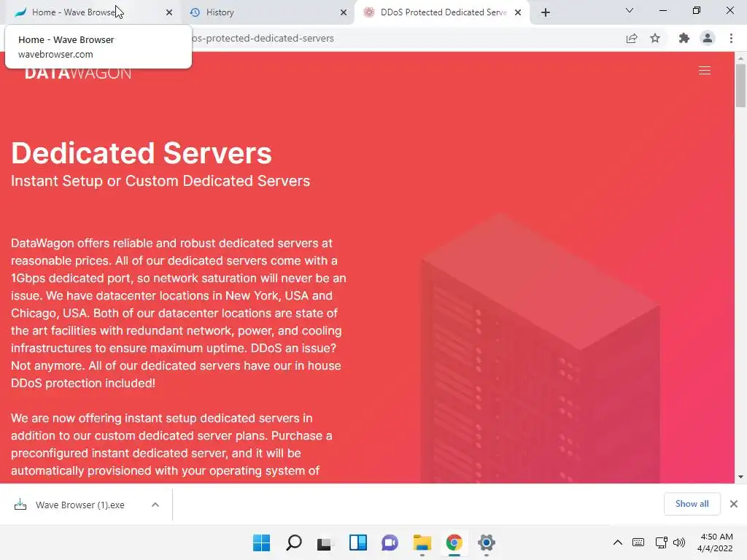Click the share this page icon
The image size is (747, 560).
[632, 38]
